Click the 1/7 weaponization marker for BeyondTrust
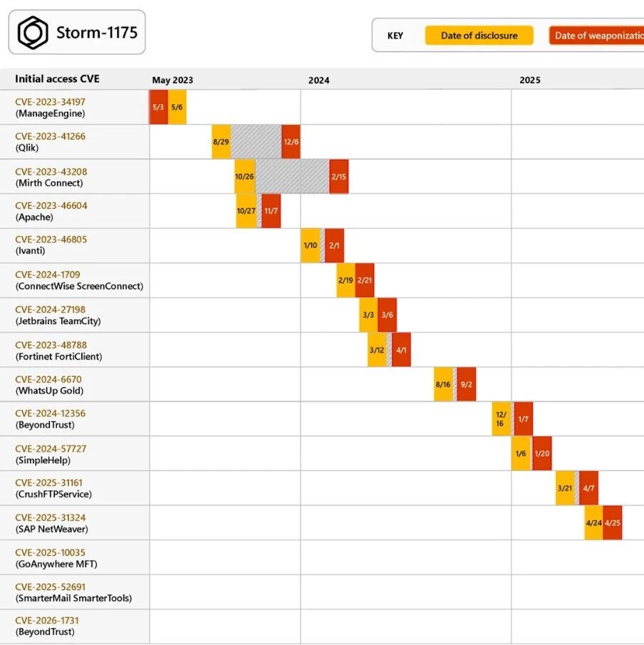The width and height of the screenshot is (644, 645). click(x=524, y=419)
